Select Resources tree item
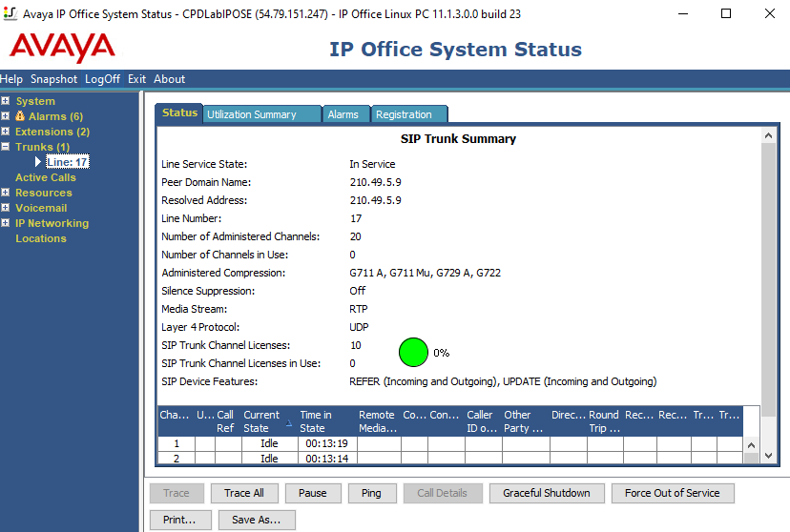Viewport: 790px width, 532px height. pyautogui.click(x=43, y=193)
